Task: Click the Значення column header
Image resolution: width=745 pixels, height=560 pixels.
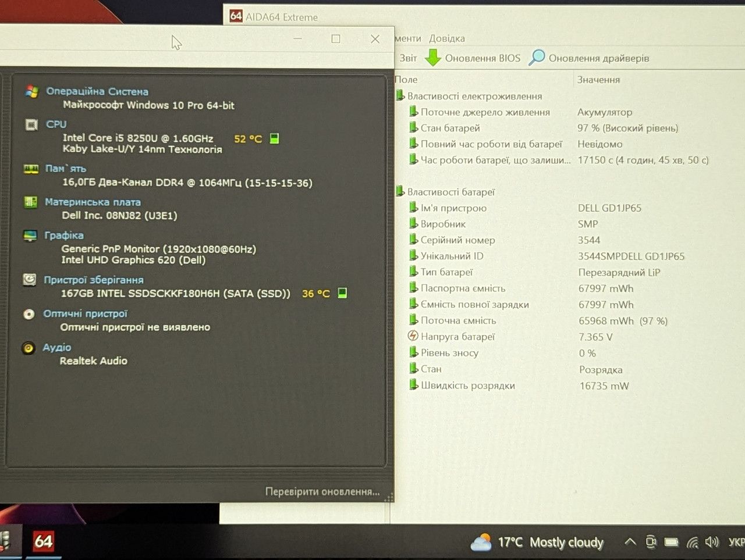Action: [598, 80]
